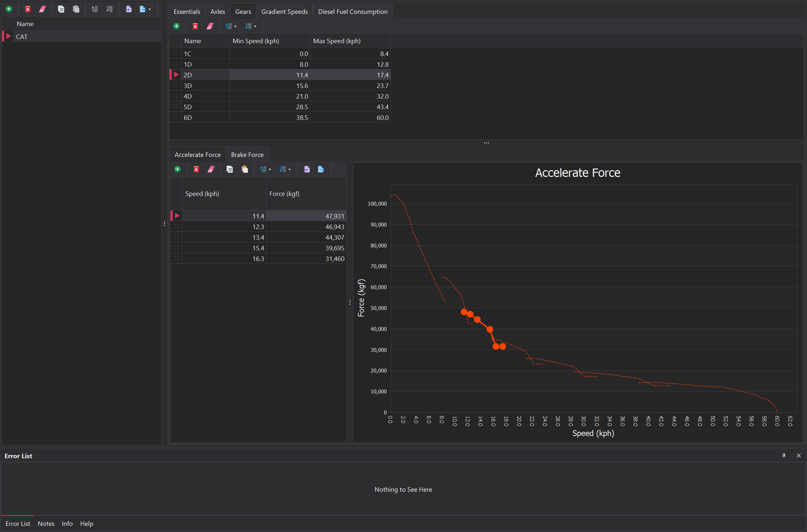Copy the Accelerate Force rows
Viewport: 807px width, 532px height.
(x=230, y=169)
